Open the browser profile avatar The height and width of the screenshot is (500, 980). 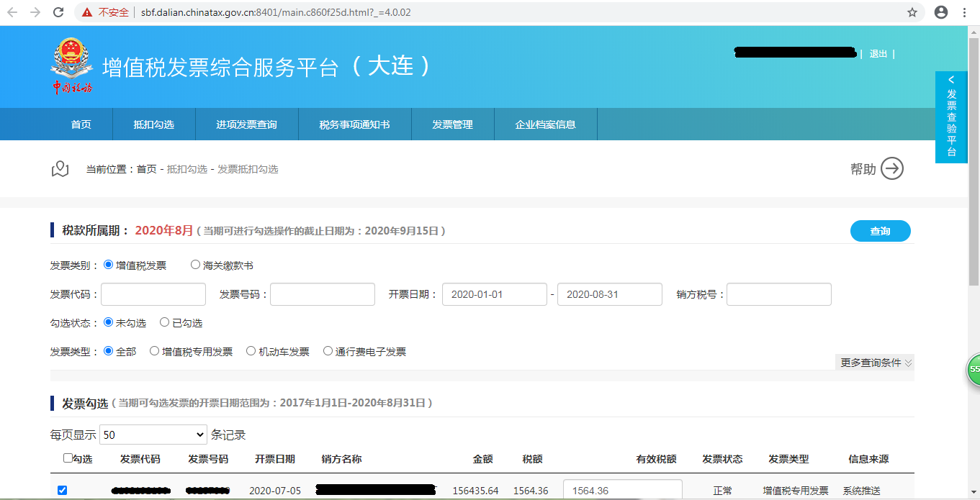pyautogui.click(x=940, y=12)
